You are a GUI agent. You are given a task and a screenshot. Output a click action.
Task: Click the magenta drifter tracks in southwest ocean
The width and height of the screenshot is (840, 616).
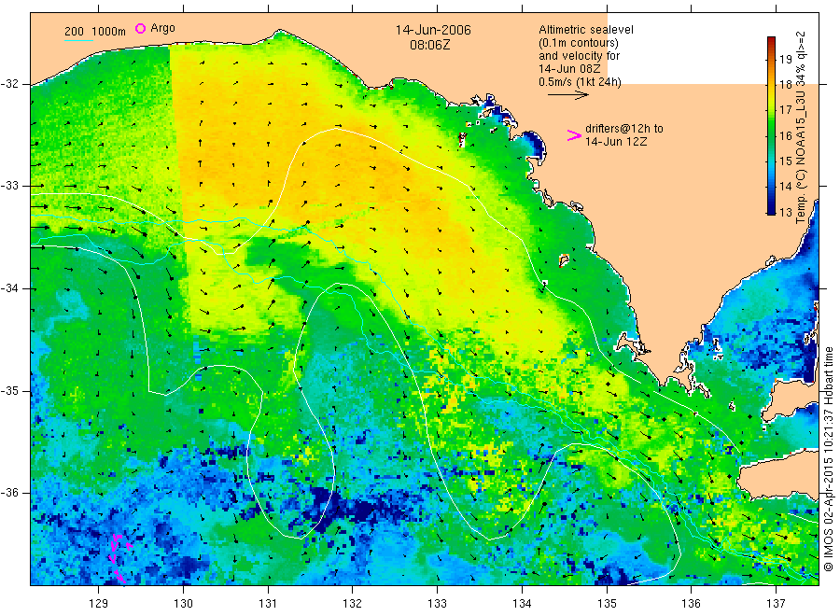119,558
